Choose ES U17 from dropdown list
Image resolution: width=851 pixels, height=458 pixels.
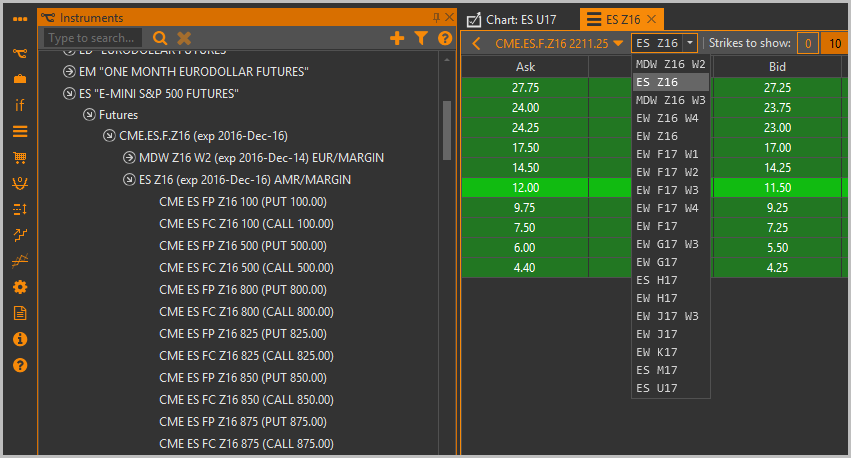pos(671,388)
